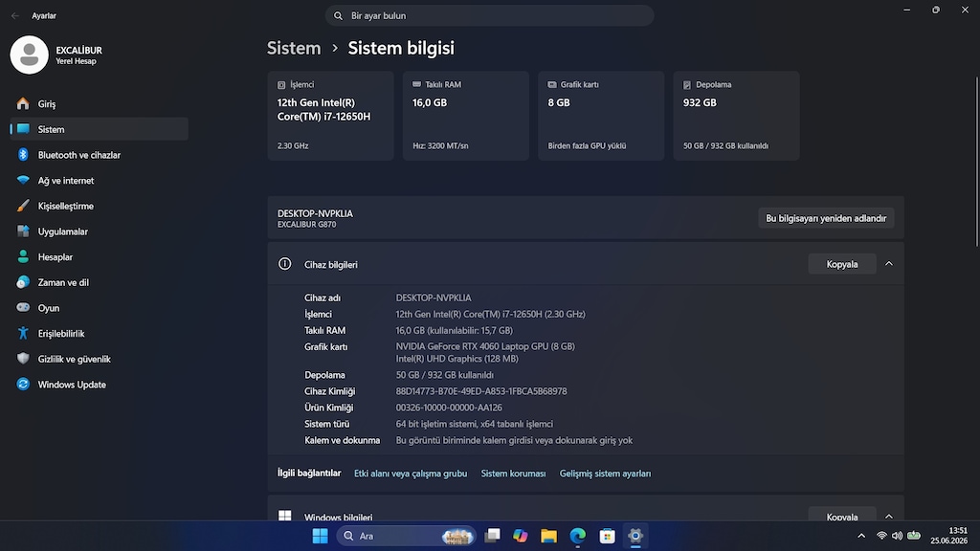Screen dimensions: 980x551
Task: Click the Windows logo beside Windows bilgileri
Action: [x=285, y=516]
